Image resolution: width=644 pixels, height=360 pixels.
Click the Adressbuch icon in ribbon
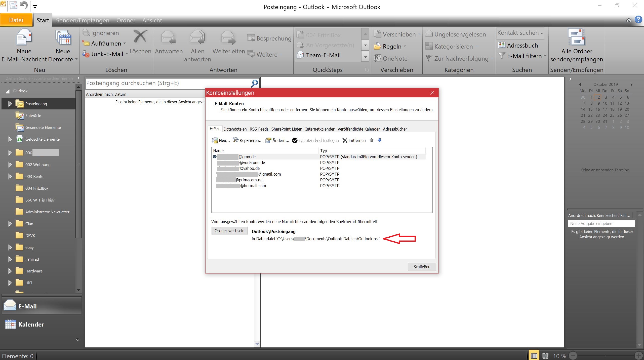[x=502, y=45]
